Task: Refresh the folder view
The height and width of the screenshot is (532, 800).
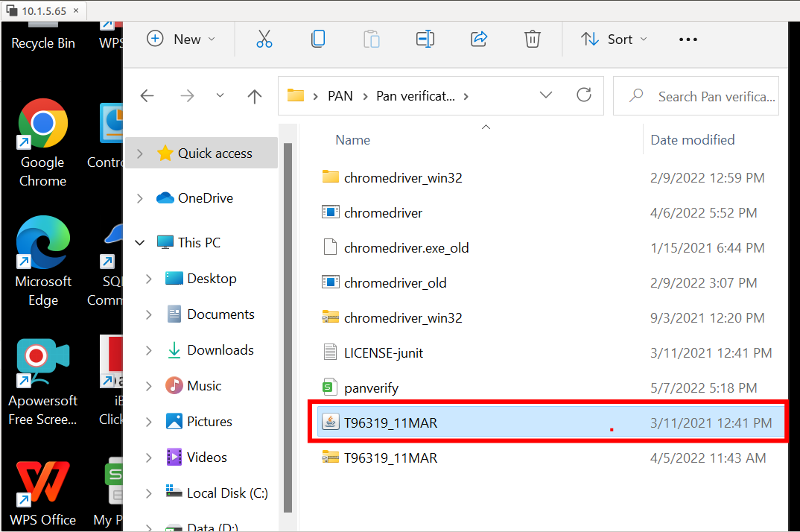Action: [x=584, y=95]
